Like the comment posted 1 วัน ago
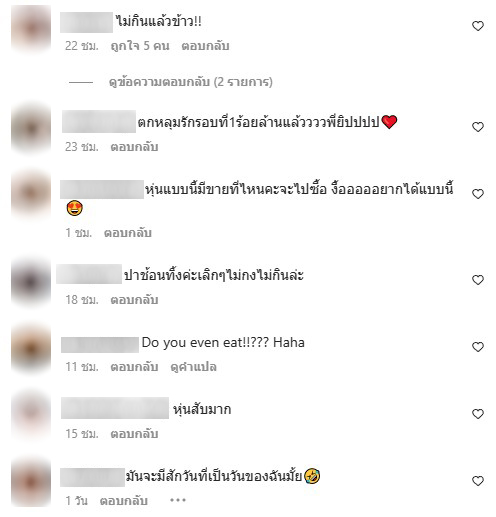This screenshot has height=517, width=496. pyautogui.click(x=478, y=481)
